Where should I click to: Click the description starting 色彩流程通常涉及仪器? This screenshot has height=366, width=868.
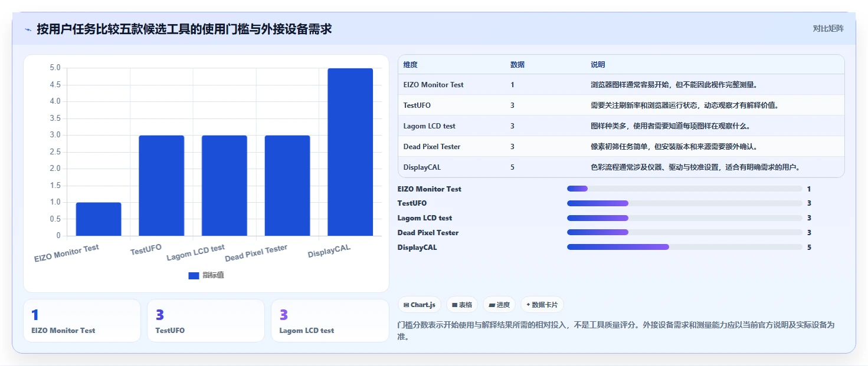[696, 167]
